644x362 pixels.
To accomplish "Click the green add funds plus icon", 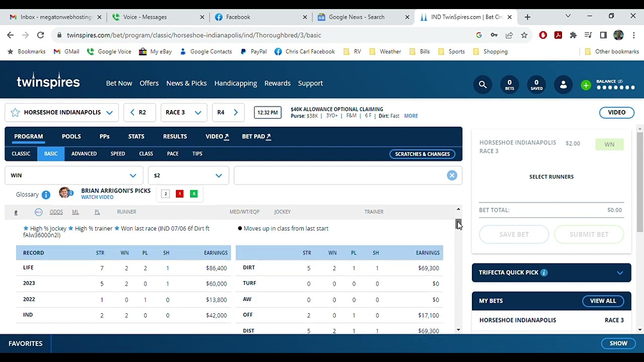I will [586, 85].
